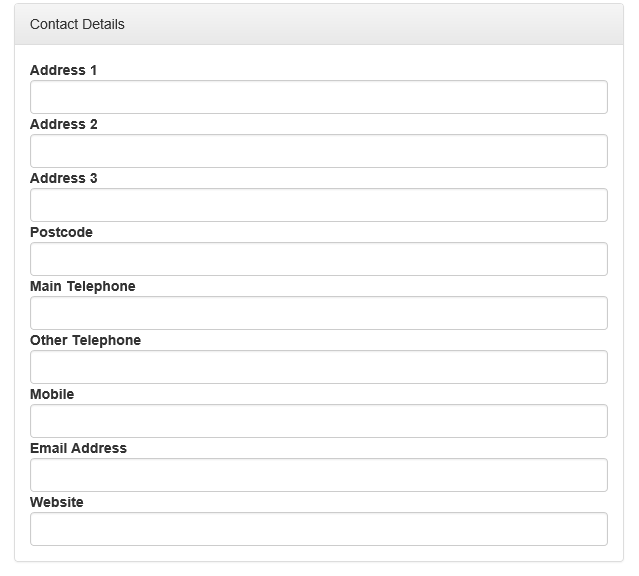Select the "Other Telephone" field label
This screenshot has height=576, width=639.
(x=85, y=340)
